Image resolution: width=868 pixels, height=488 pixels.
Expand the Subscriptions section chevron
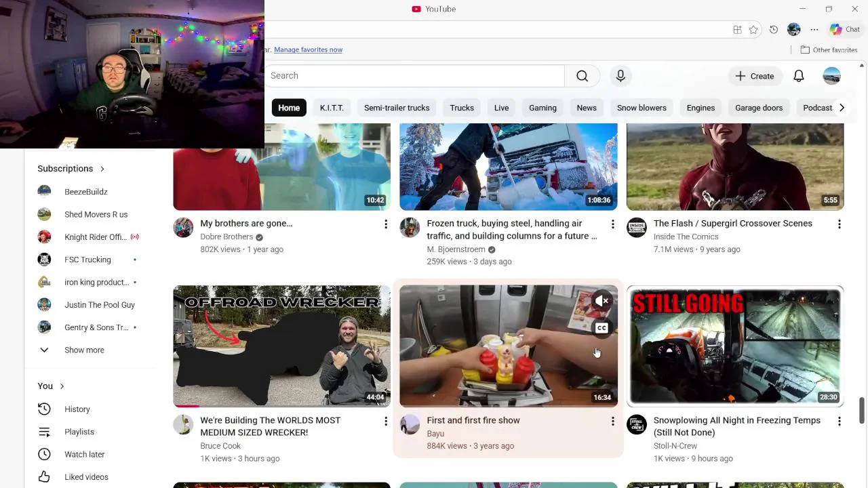coord(102,169)
